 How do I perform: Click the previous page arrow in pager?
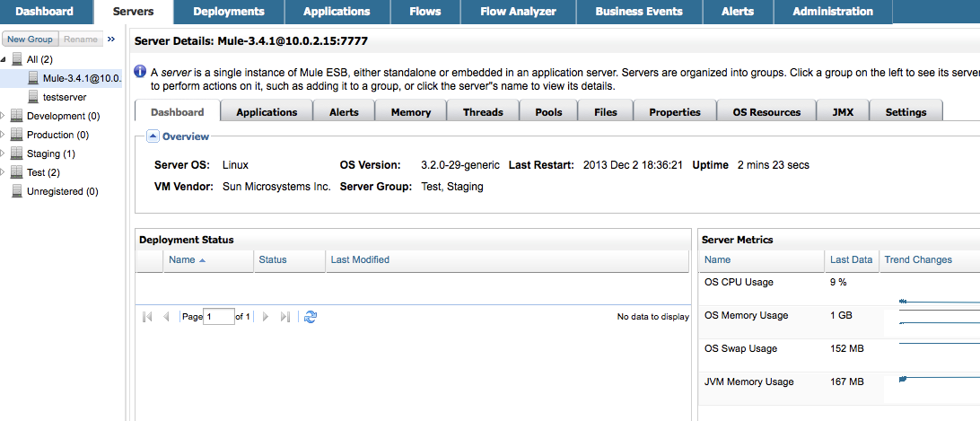tap(166, 317)
